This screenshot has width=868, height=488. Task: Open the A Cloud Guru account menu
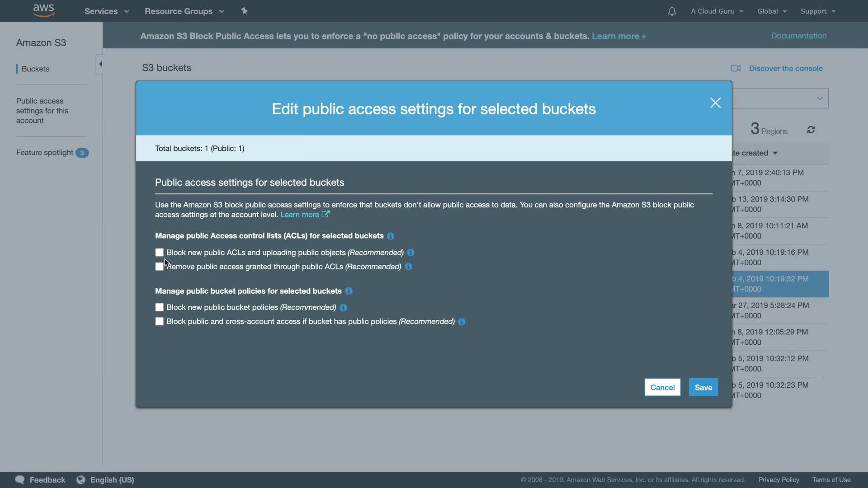[x=717, y=11]
